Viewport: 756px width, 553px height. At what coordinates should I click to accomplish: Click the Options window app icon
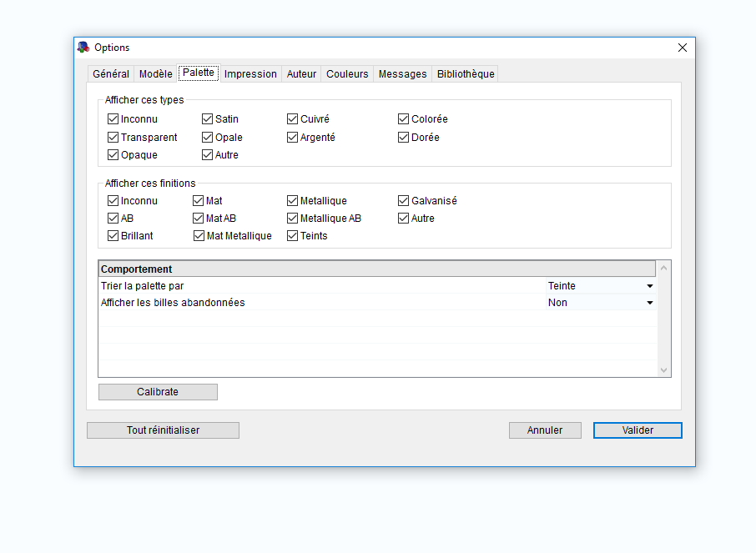coord(83,48)
